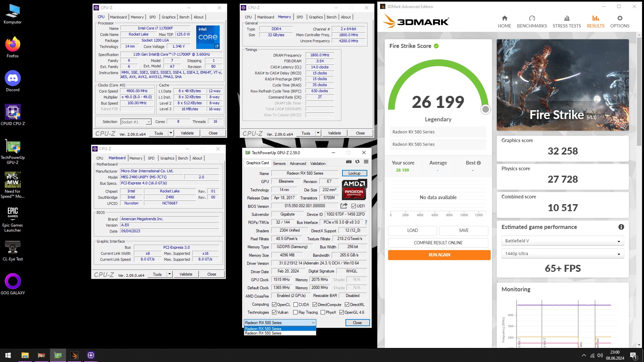
Task: Toggle the OpenCL checkbox
Action: pos(274,305)
